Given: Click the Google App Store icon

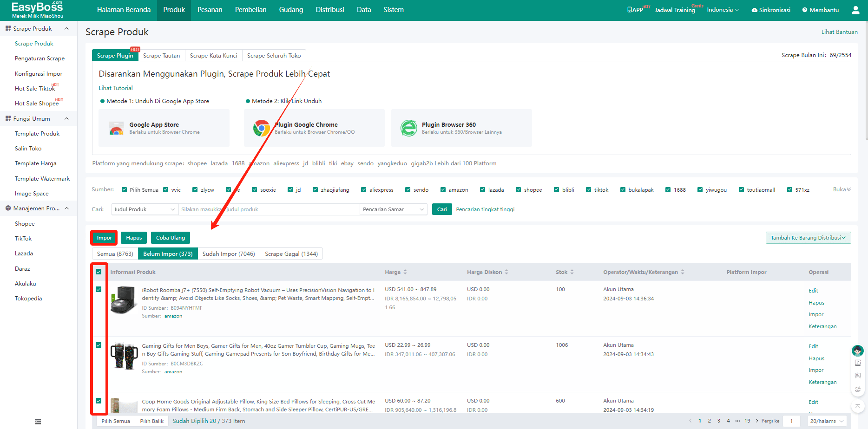Looking at the screenshot, I should coord(116,128).
